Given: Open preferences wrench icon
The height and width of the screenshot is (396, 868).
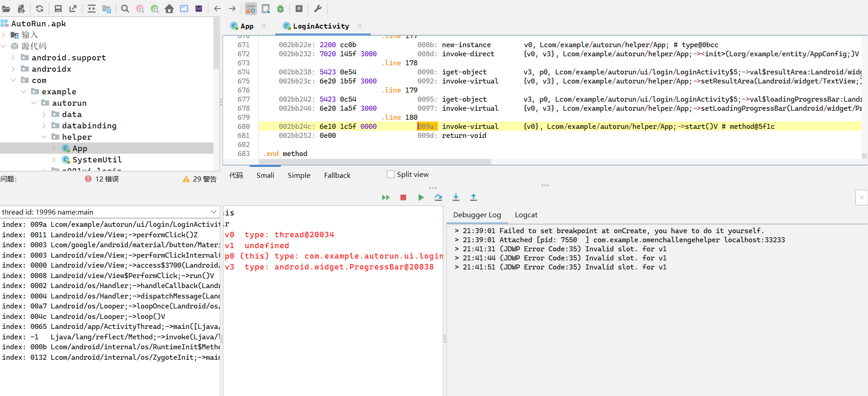Looking at the screenshot, I should coord(318,9).
